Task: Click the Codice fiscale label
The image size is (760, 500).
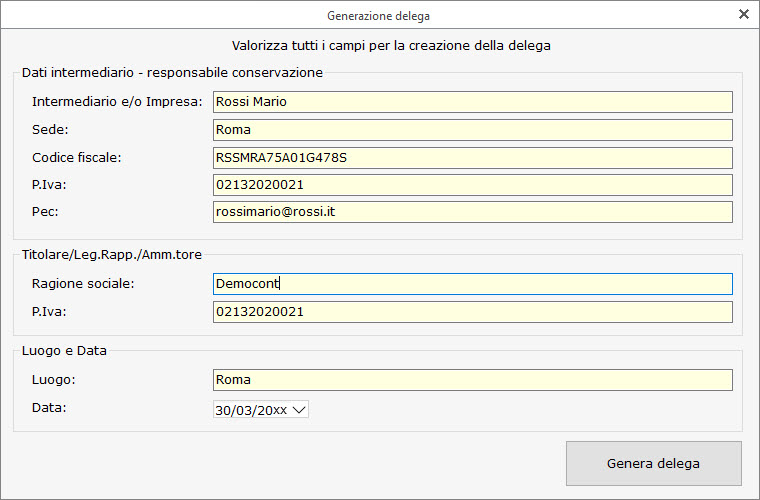Action: [x=77, y=157]
